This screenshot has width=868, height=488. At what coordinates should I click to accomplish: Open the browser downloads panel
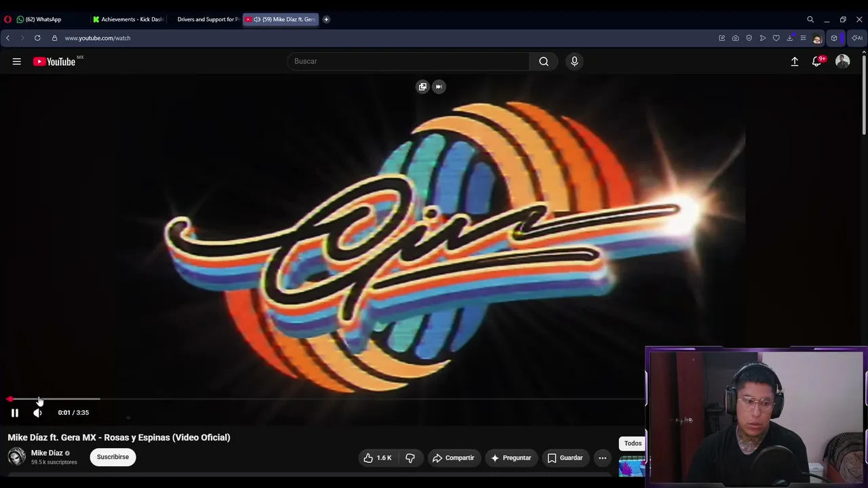pos(789,38)
